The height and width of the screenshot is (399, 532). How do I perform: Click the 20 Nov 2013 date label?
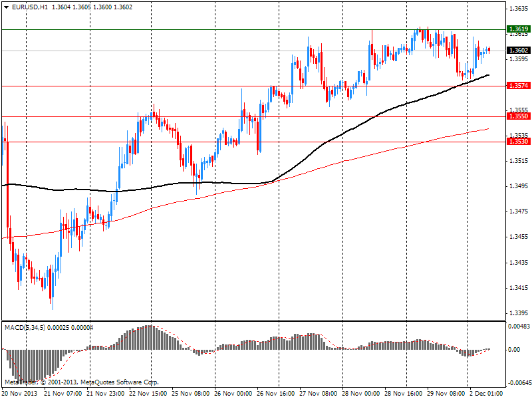click(x=21, y=394)
